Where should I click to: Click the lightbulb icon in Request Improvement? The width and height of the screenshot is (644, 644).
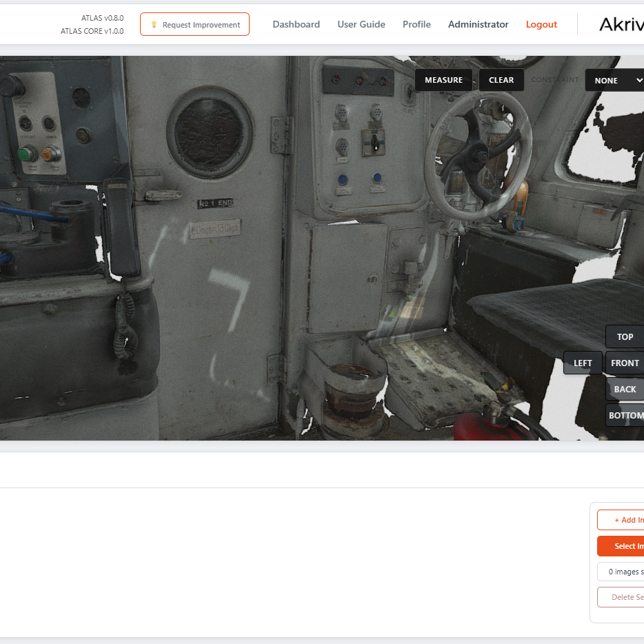pyautogui.click(x=154, y=24)
